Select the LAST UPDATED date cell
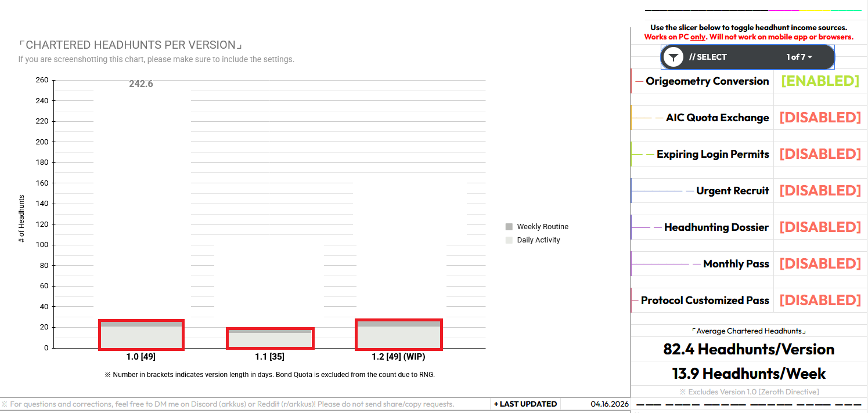Screen dimensions: 868x413 tap(610, 404)
